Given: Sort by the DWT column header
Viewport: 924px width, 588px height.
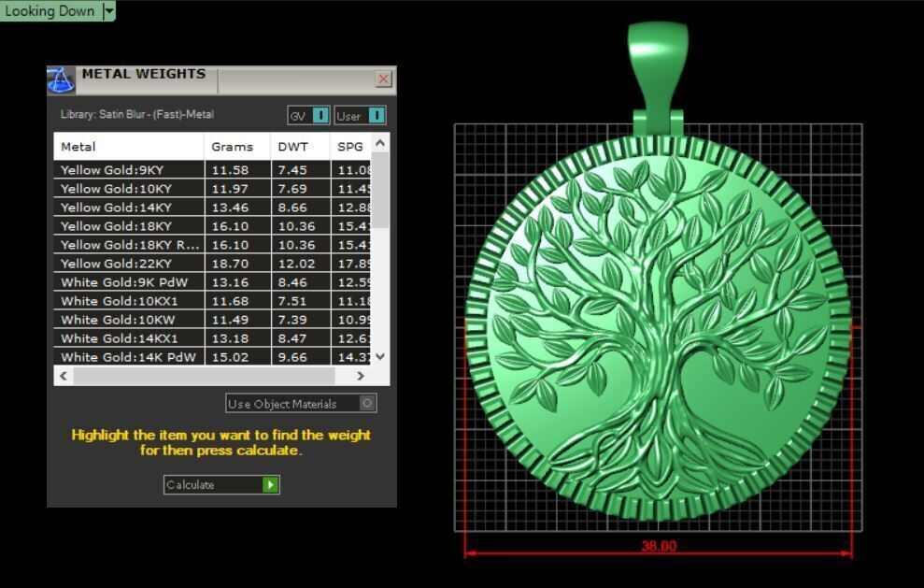Looking at the screenshot, I should coord(301,147).
